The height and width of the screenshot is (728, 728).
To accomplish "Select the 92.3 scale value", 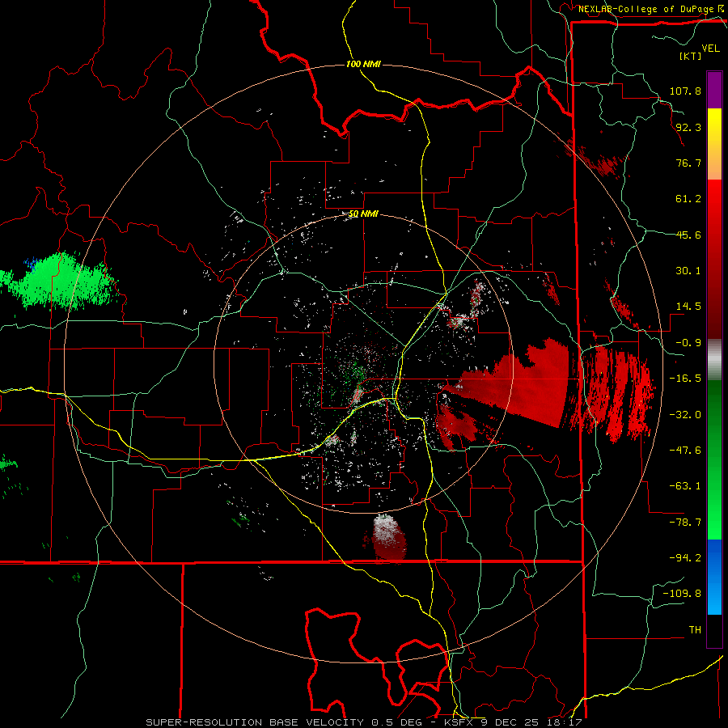I will click(688, 127).
